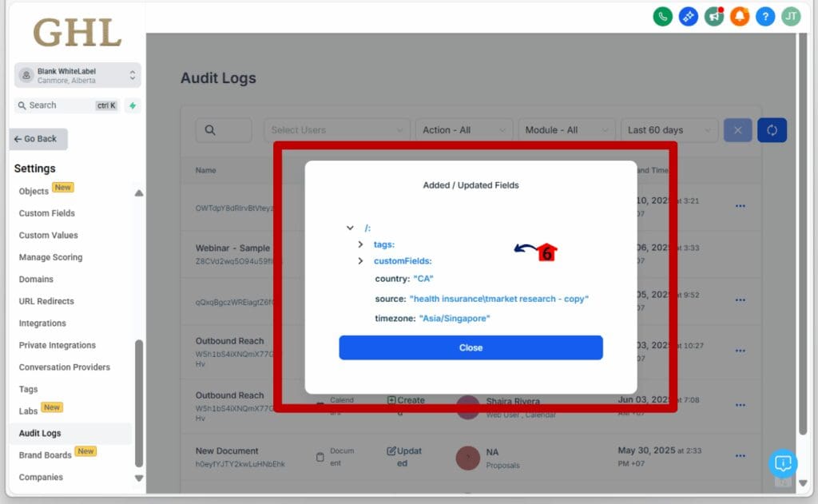Screen dimensions: 818x504
Task: Close the Added / Updated Fields dialog
Action: tap(471, 347)
